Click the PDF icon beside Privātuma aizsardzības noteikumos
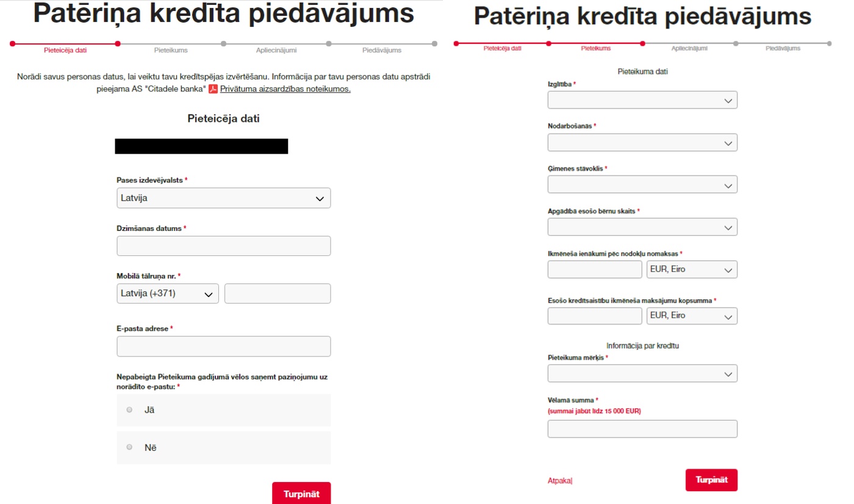The height and width of the screenshot is (504, 854). [213, 89]
